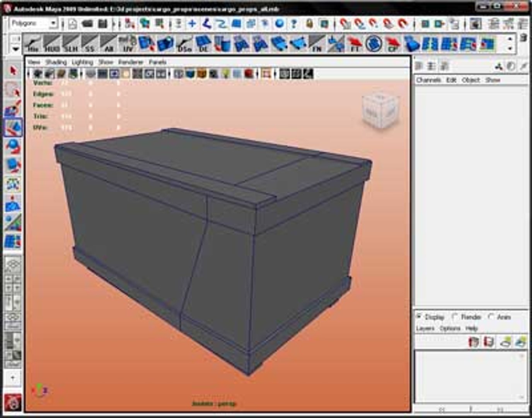
Task: Click the DSo shelf button
Action: 184,43
